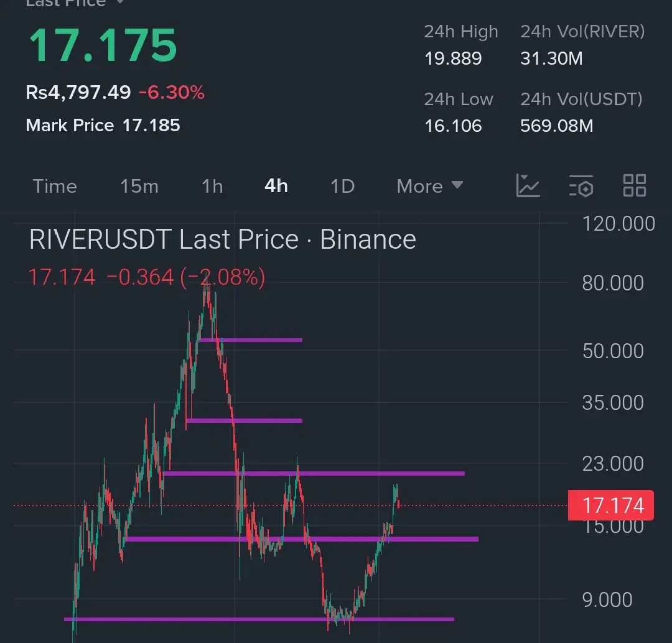This screenshot has height=643, width=672.
Task: Click the 23.000 price axis label
Action: pos(613,463)
